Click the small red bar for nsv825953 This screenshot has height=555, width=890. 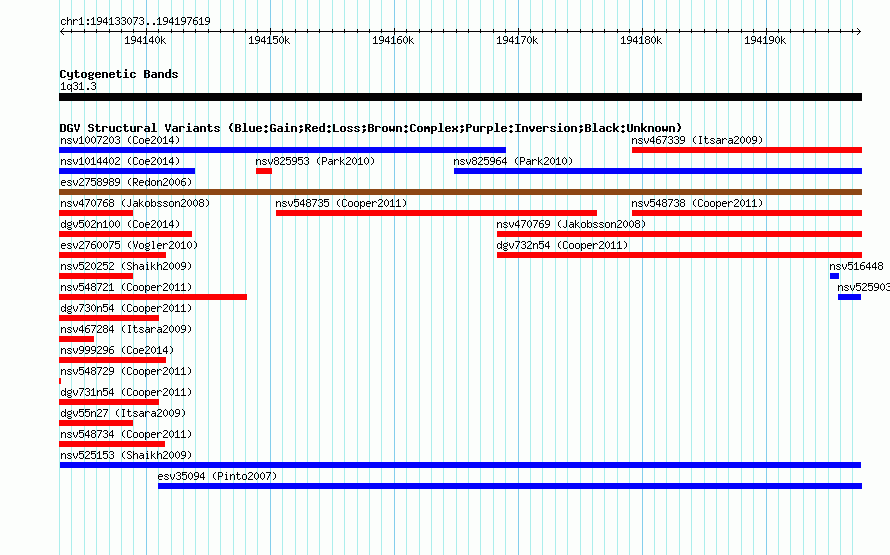pyautogui.click(x=264, y=171)
